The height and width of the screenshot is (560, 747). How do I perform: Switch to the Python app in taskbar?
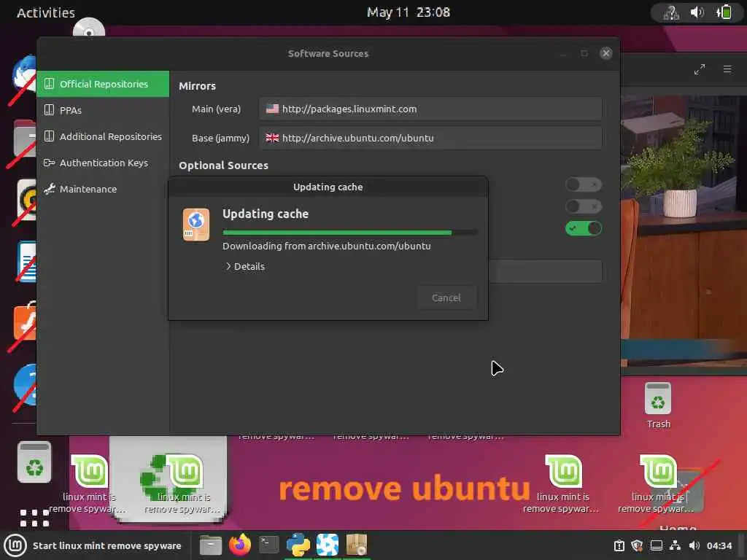pos(298,545)
